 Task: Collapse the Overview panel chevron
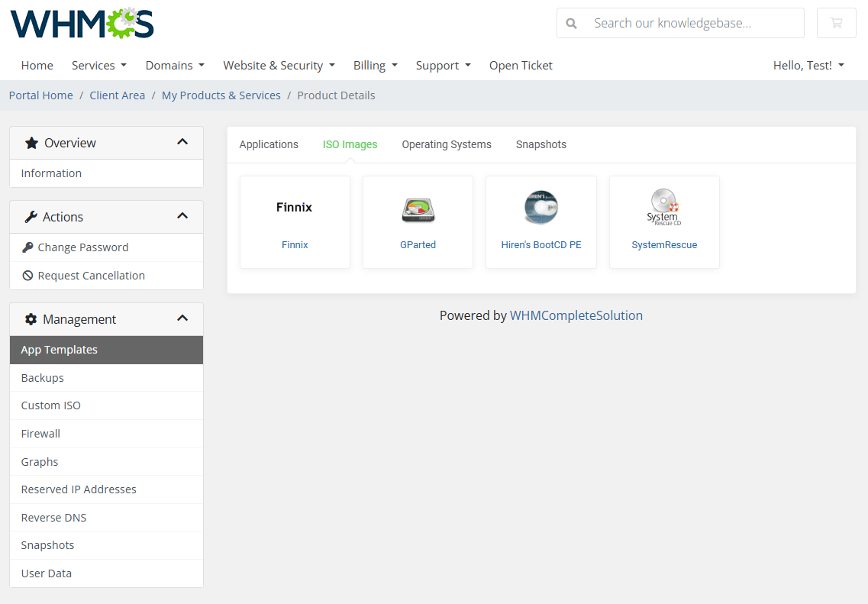pyautogui.click(x=182, y=142)
